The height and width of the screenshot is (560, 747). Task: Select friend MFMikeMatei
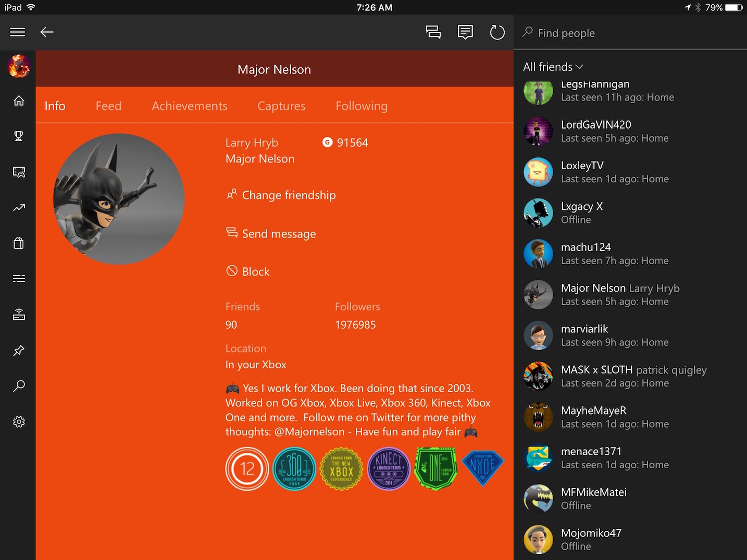630,499
